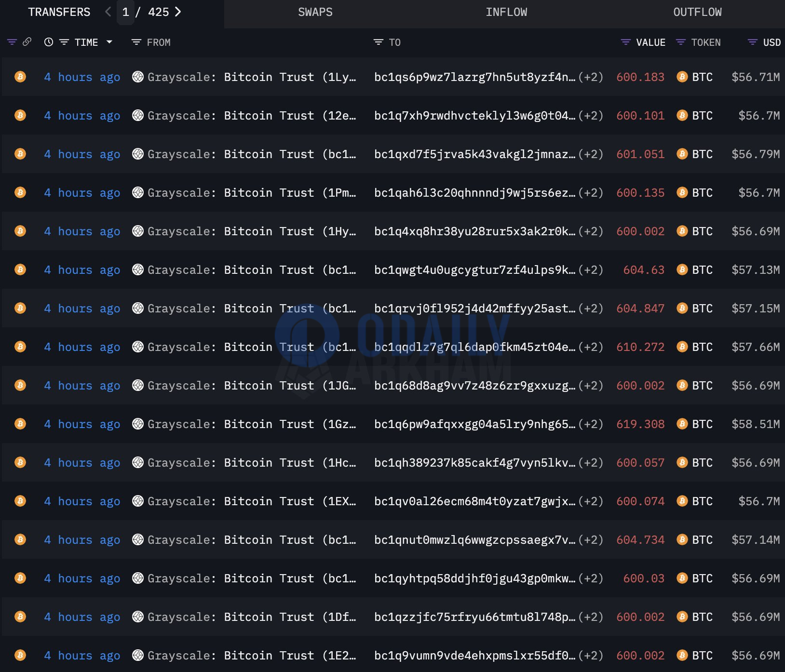The width and height of the screenshot is (785, 672).
Task: Switch to the SWAPS tab
Action: point(315,12)
